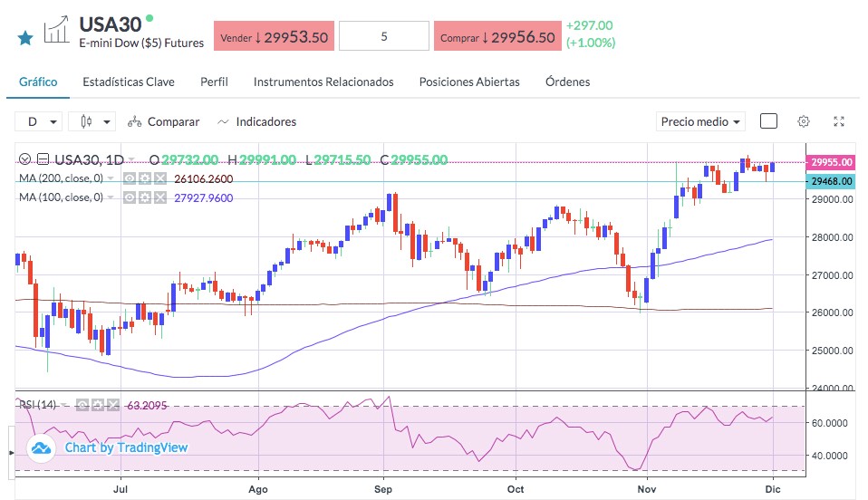The image size is (868, 500).
Task: Click the Vender 29953.50 sell button
Action: coord(274,36)
